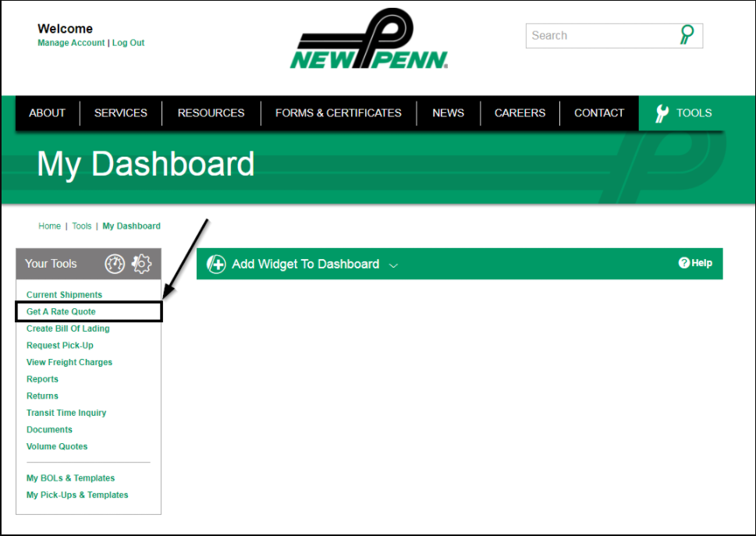This screenshot has width=756, height=536.
Task: Open the Reports link
Action: (x=42, y=379)
